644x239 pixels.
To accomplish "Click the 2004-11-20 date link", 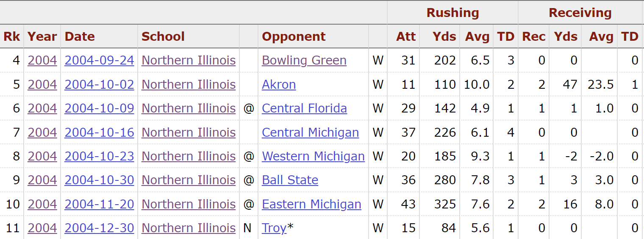I will tap(99, 204).
